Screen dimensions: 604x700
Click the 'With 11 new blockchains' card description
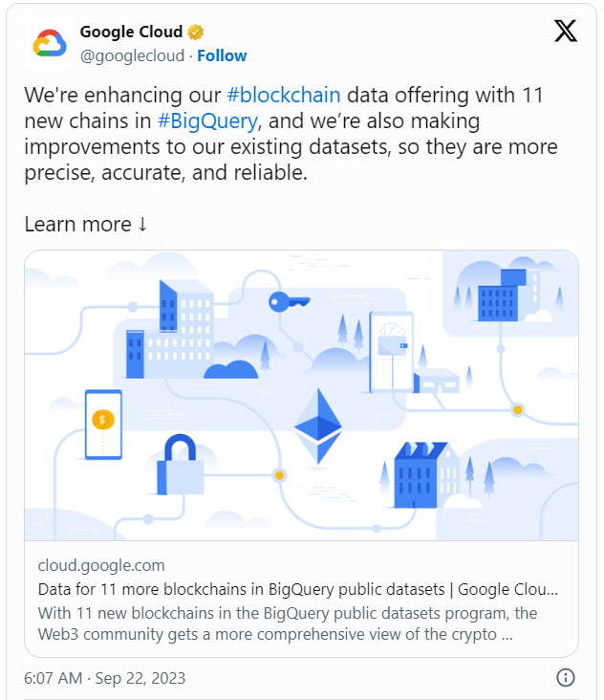(x=288, y=623)
